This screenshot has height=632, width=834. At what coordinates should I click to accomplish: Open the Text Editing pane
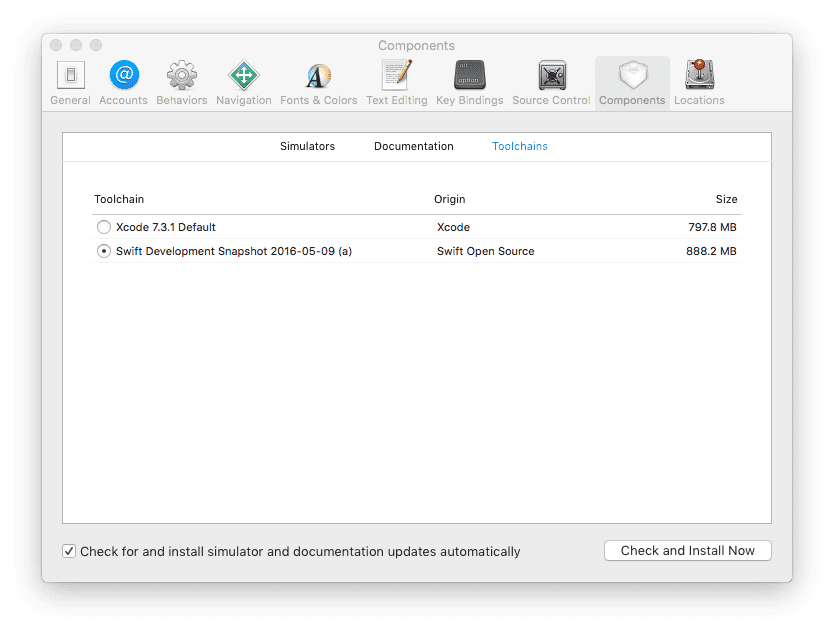(x=397, y=82)
